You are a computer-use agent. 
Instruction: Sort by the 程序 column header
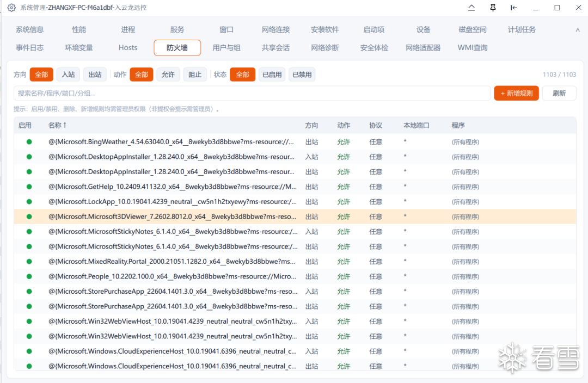click(458, 126)
